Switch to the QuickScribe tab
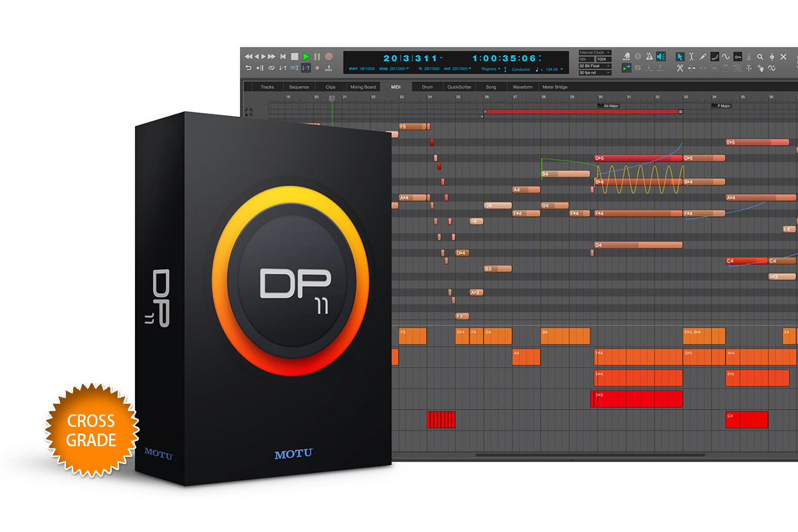 pyautogui.click(x=460, y=87)
